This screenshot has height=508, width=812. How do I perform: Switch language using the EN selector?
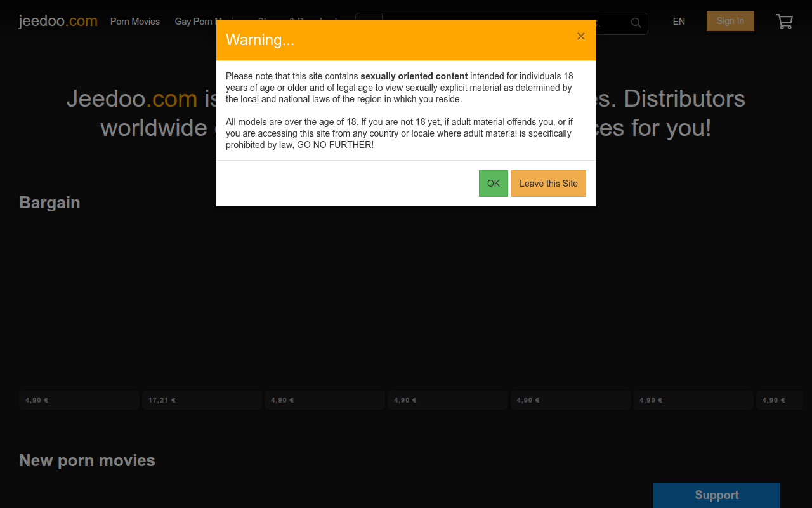(x=679, y=22)
